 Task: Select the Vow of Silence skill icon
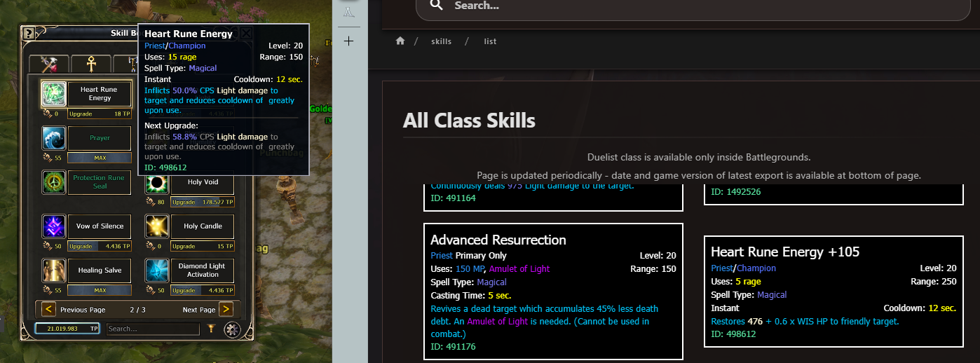click(54, 226)
